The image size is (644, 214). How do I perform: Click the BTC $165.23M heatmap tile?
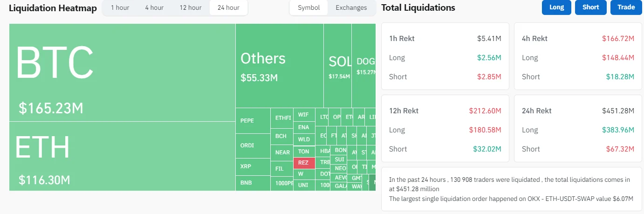pyautogui.click(x=122, y=72)
